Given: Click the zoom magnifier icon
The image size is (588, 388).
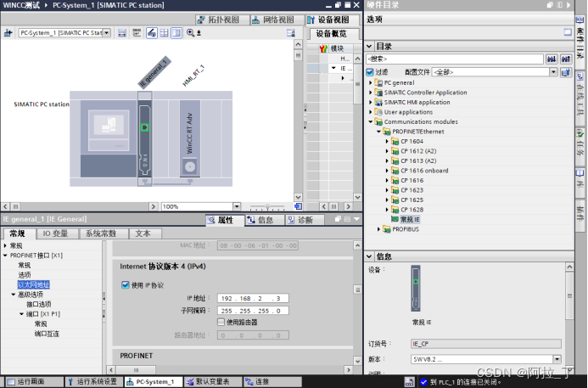Looking at the screenshot, I should (x=191, y=33).
